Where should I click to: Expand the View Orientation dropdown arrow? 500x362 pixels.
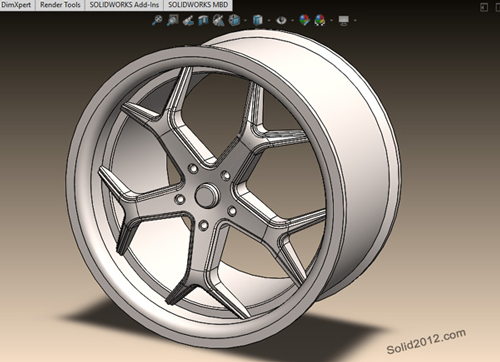[246, 21]
